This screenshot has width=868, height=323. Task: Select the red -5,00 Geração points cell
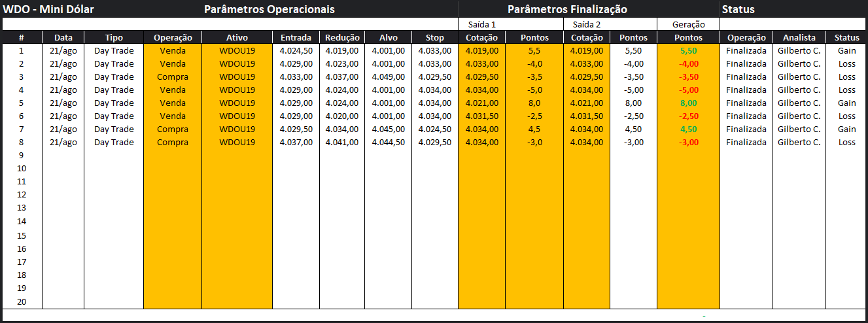coord(688,90)
